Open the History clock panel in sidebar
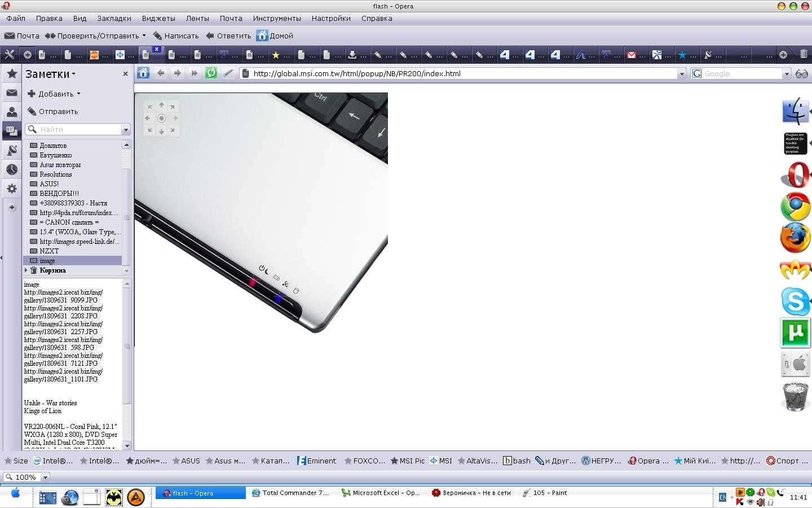 (x=12, y=169)
